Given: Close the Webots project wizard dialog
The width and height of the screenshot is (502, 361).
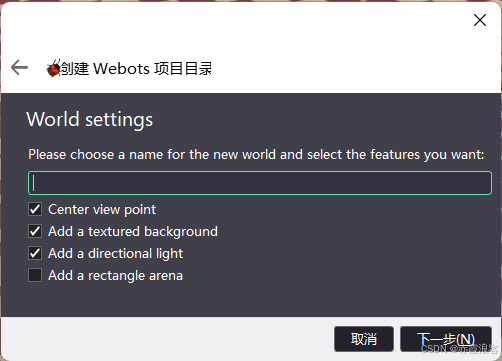Looking at the screenshot, I should pos(480,20).
